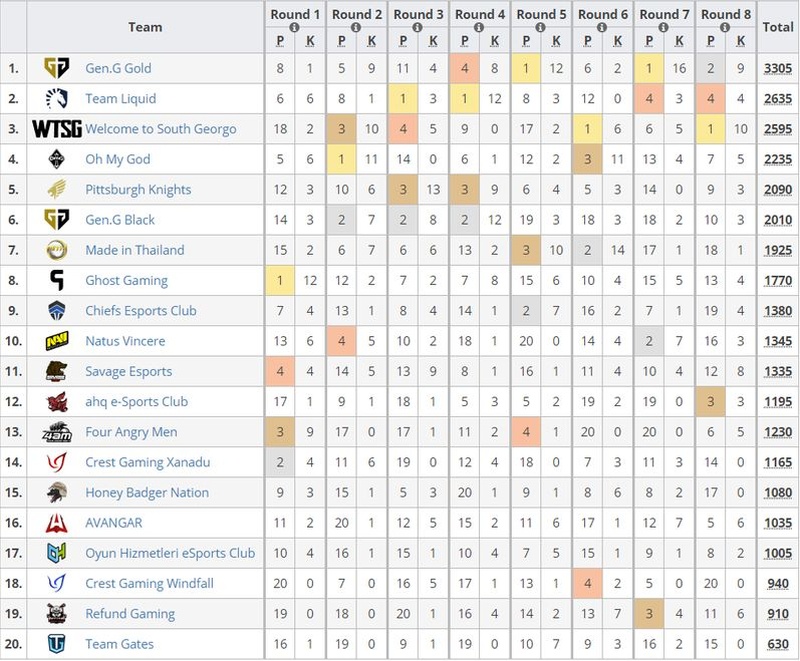Viewport: 800px width, 661px height.
Task: Click the Natus Vincere logo icon
Action: point(57,341)
